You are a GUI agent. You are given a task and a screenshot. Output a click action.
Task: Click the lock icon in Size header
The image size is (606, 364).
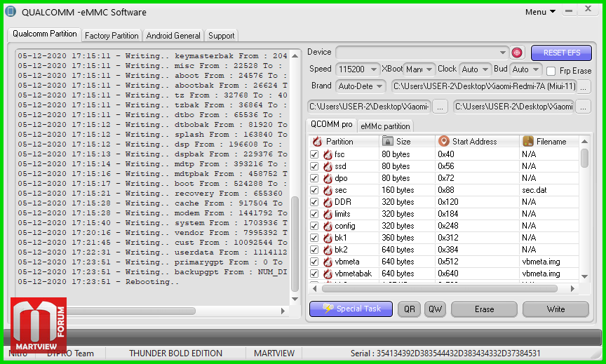[x=388, y=141]
